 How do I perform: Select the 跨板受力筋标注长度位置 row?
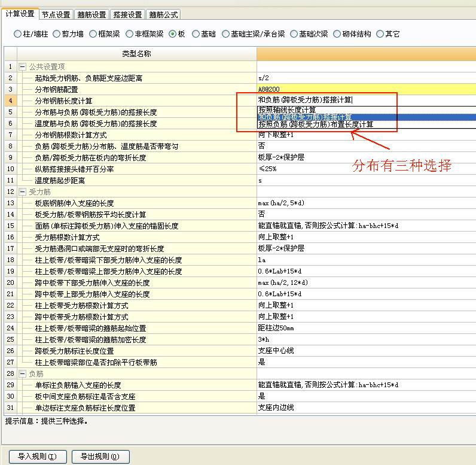click(136, 351)
